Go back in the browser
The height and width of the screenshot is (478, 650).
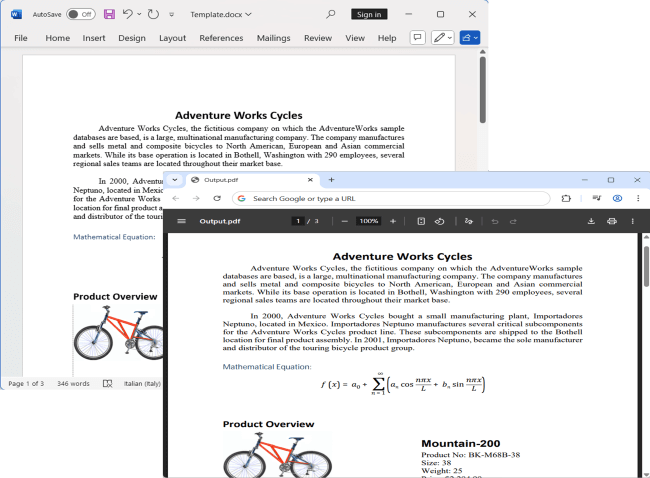coord(176,199)
